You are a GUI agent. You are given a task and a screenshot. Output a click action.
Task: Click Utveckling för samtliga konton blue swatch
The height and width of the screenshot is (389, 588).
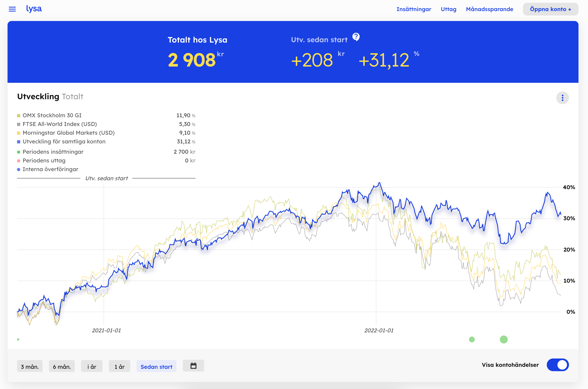19,142
